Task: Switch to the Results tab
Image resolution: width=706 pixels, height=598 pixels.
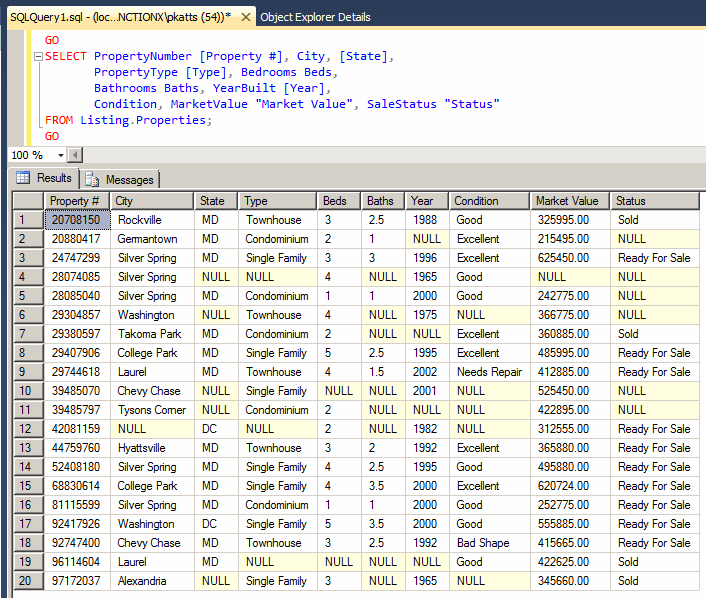Action: [x=44, y=178]
